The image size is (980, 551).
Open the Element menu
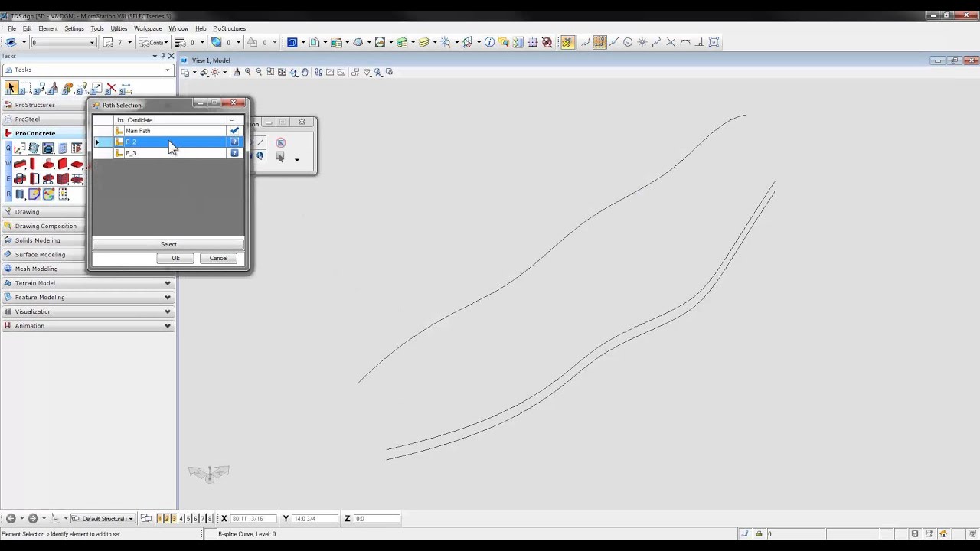point(48,28)
